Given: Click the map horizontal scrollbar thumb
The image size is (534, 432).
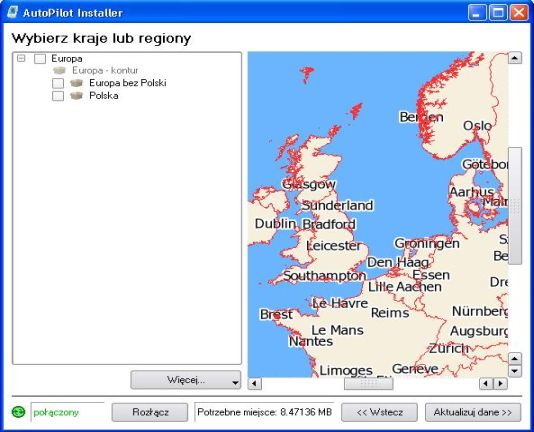Looking at the screenshot, I should click(368, 384).
